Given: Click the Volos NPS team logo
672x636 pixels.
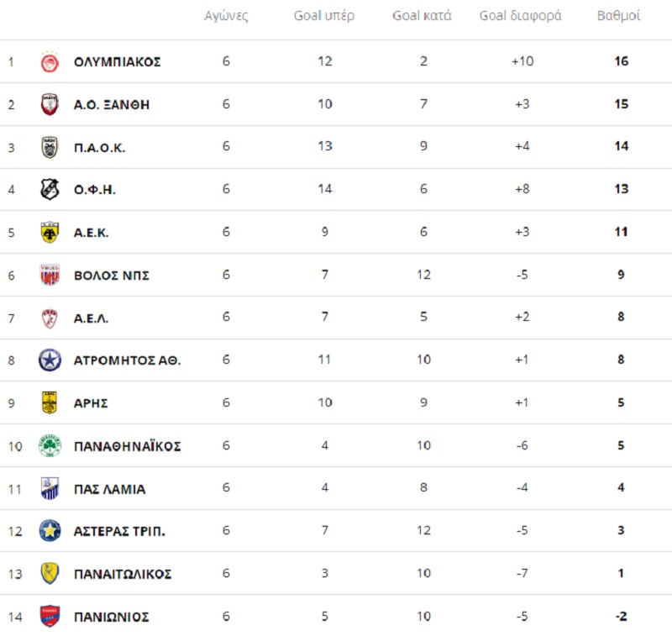Looking at the screenshot, I should (x=50, y=275).
